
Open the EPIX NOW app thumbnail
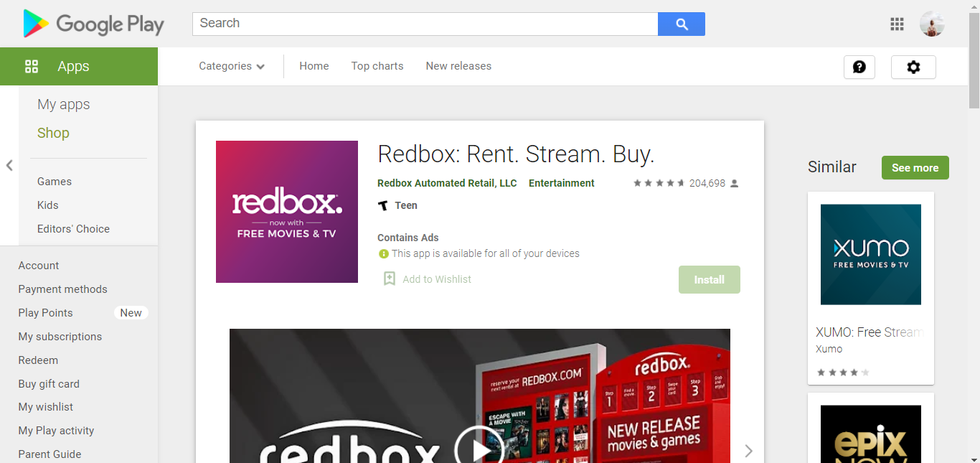tap(871, 434)
